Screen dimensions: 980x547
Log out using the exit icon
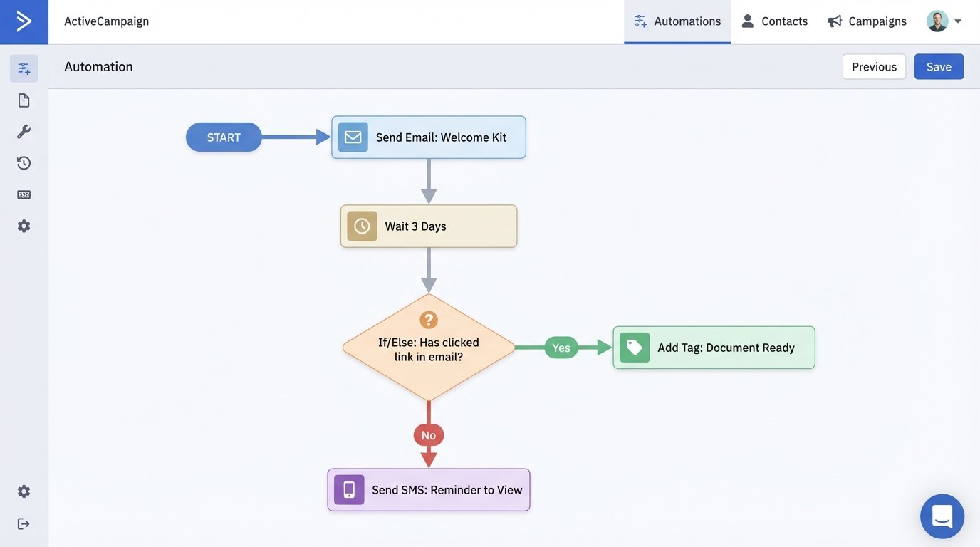pos(24,523)
